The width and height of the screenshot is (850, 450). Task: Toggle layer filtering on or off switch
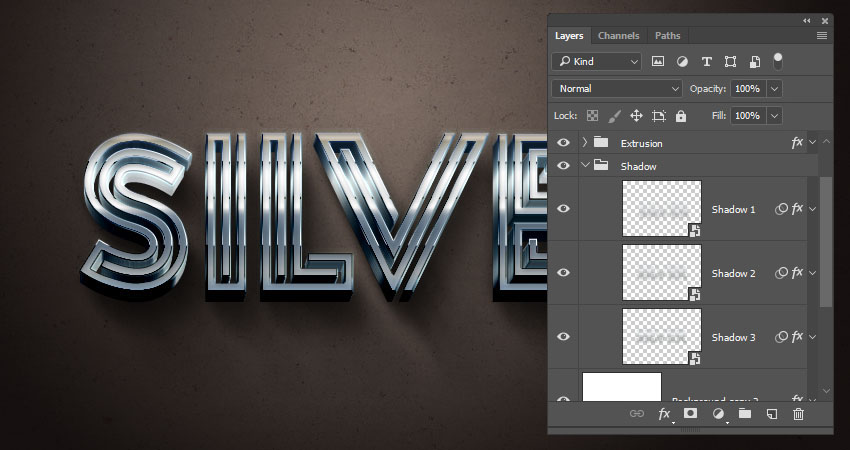click(778, 61)
